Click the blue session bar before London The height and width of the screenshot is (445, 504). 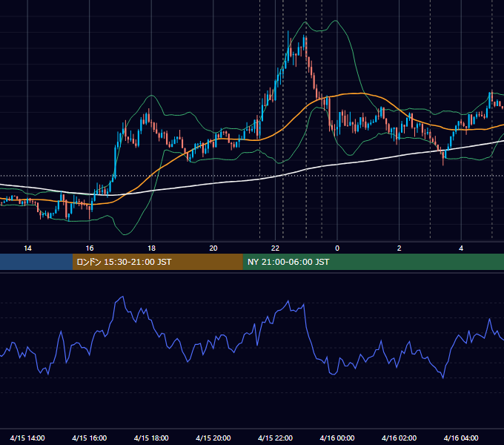(x=36, y=262)
